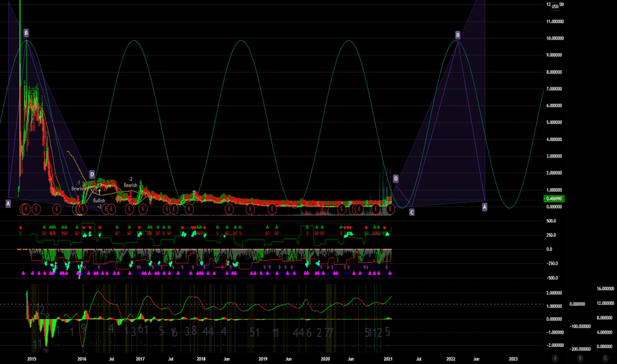Click the 500.0 indicator axis label

[x=551, y=221]
